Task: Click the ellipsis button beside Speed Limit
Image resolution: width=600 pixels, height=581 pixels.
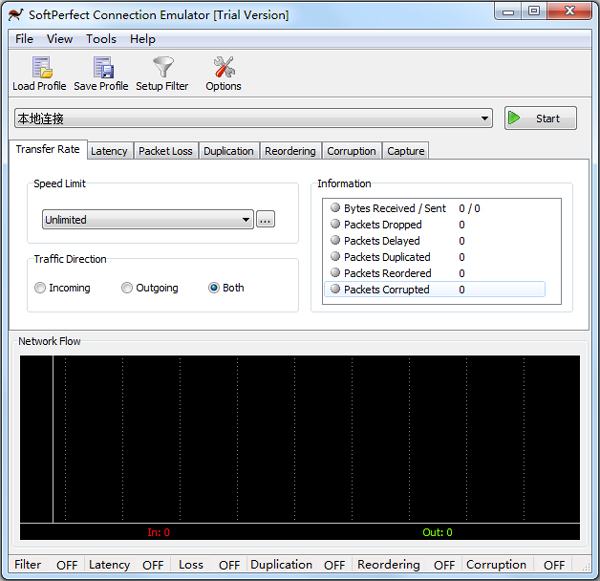Action: tap(265, 219)
